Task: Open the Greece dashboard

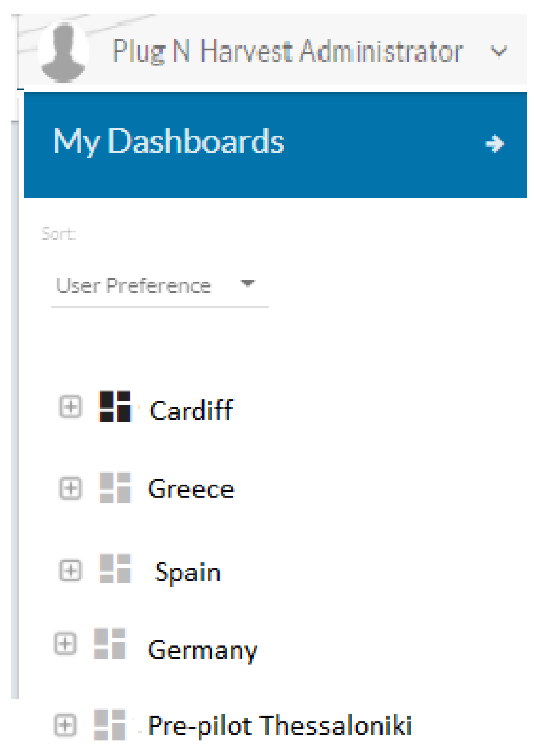Action: (191, 489)
